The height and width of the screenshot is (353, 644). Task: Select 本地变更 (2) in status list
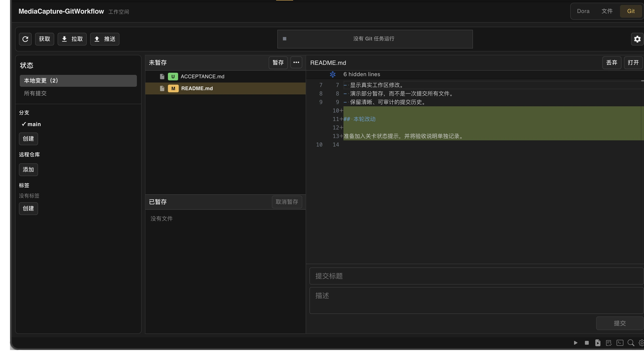pyautogui.click(x=78, y=81)
